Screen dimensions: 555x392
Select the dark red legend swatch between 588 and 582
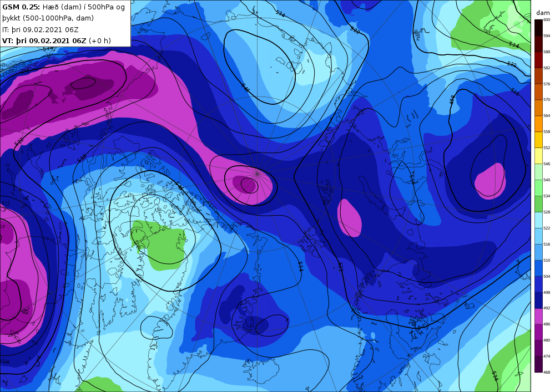tap(538, 60)
